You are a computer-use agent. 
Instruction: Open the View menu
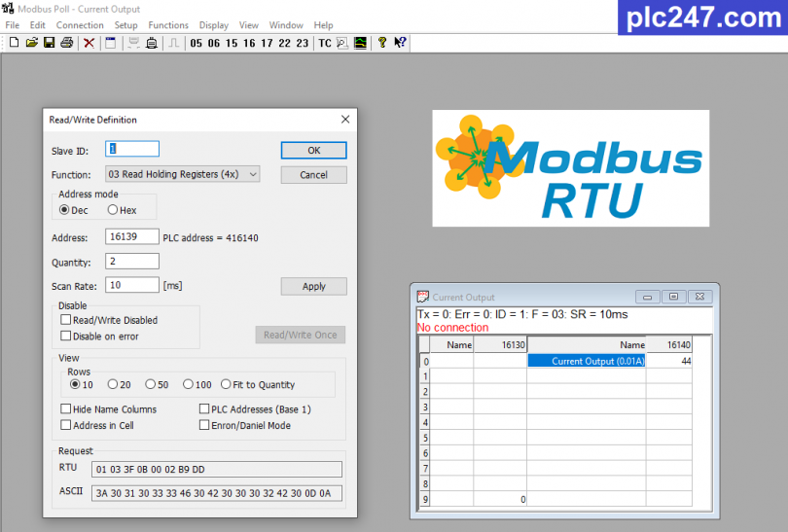click(248, 25)
